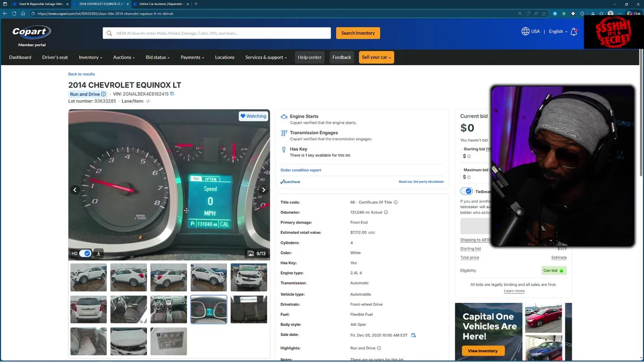Open Driver's seat menu item
The height and width of the screenshot is (362, 644).
[x=55, y=57]
